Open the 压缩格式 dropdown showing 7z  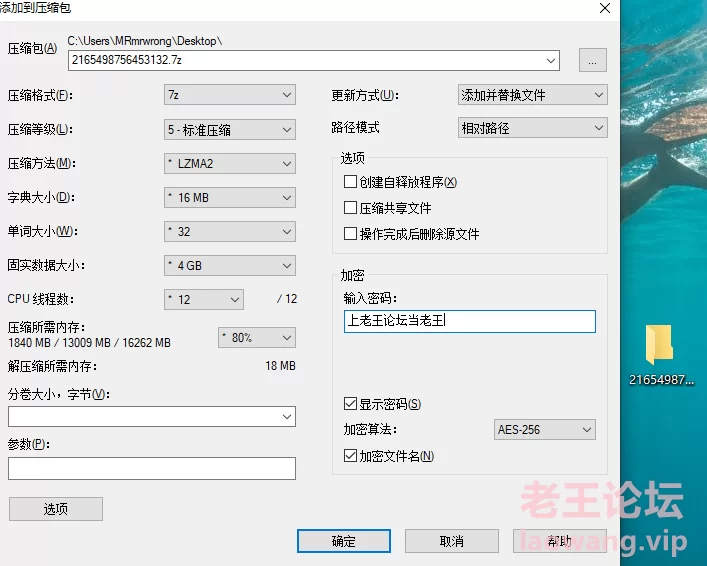[x=230, y=95]
